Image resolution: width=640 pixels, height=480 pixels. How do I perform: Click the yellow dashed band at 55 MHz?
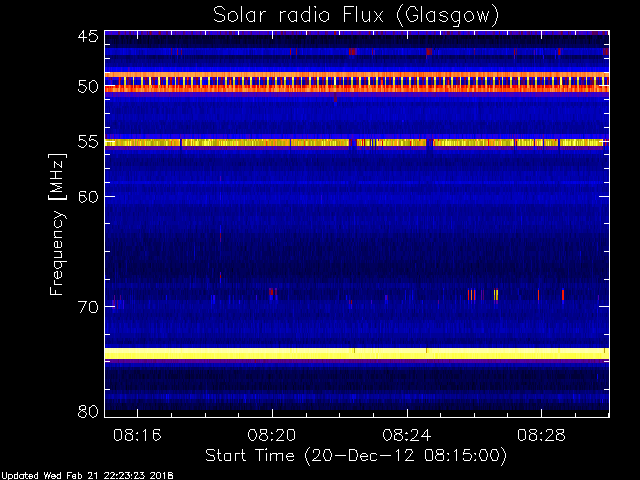coord(357,143)
